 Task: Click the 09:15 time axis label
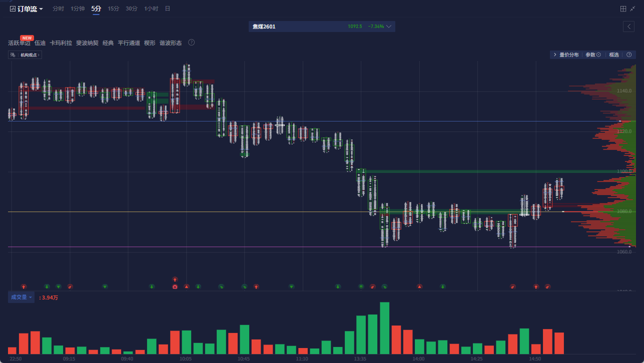coord(69,359)
